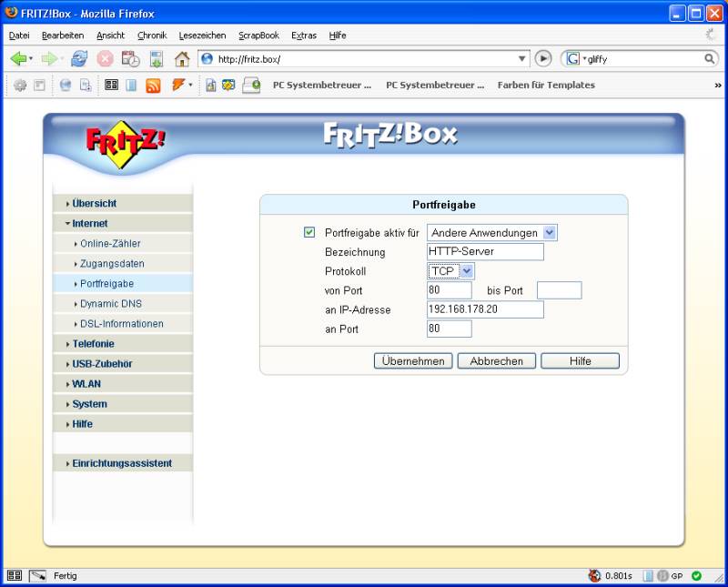
Task: Click the pen tablet icon in the status bar
Action: point(37,576)
